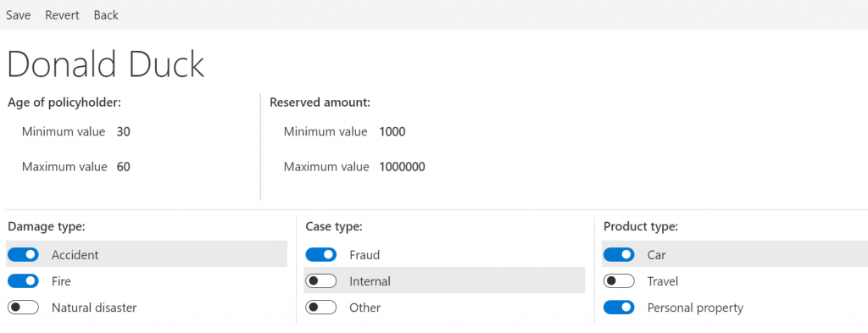This screenshot has height=333, width=868.
Task: Edit reserved amount maximum value 1000000
Action: [x=403, y=166]
